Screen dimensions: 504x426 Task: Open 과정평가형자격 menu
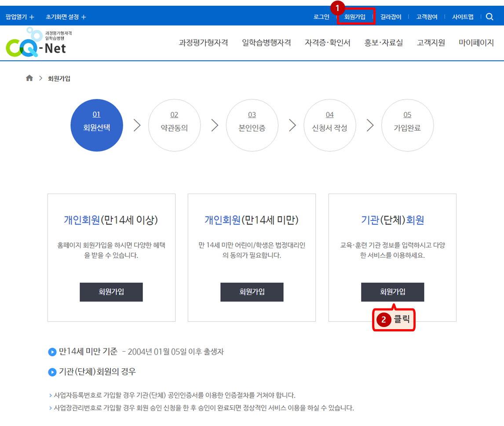pyautogui.click(x=203, y=43)
